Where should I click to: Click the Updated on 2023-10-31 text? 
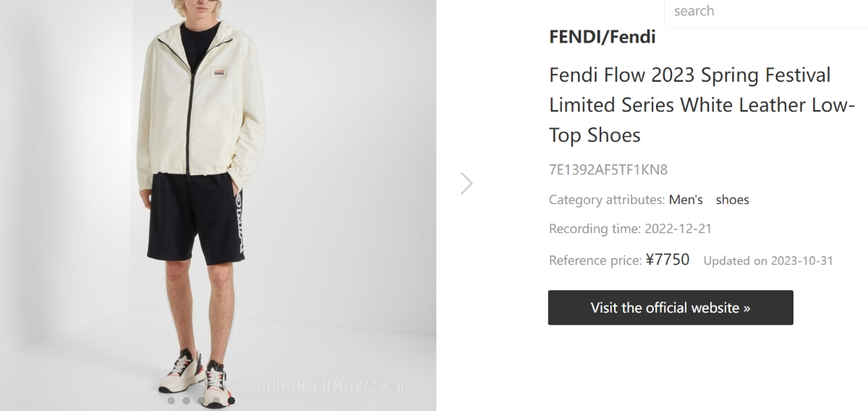point(767,260)
